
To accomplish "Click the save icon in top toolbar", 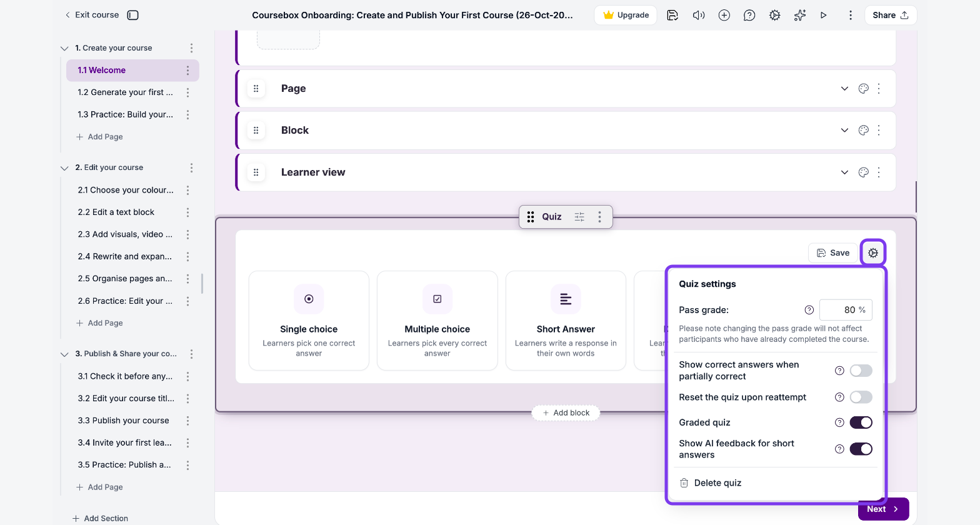I will tap(672, 15).
